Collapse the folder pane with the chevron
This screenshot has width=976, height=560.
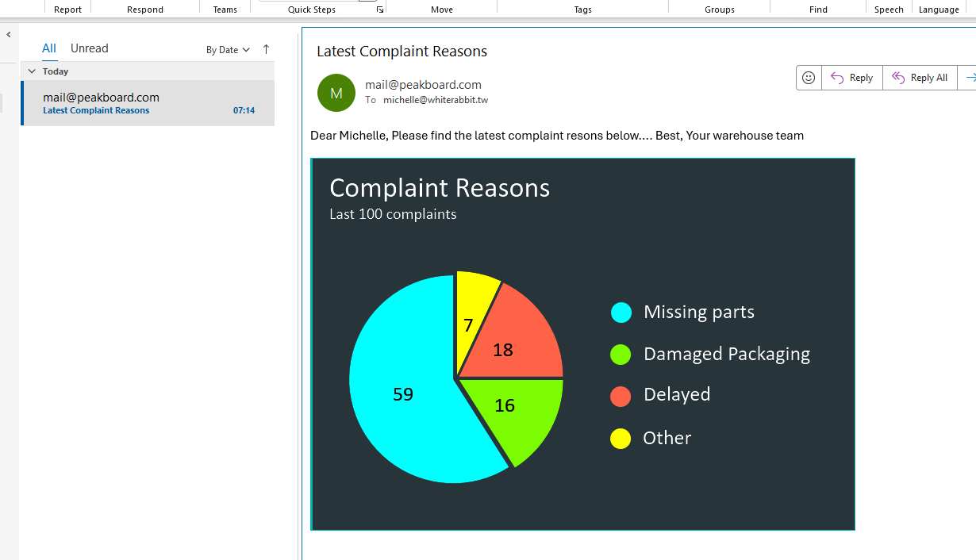(x=8, y=33)
